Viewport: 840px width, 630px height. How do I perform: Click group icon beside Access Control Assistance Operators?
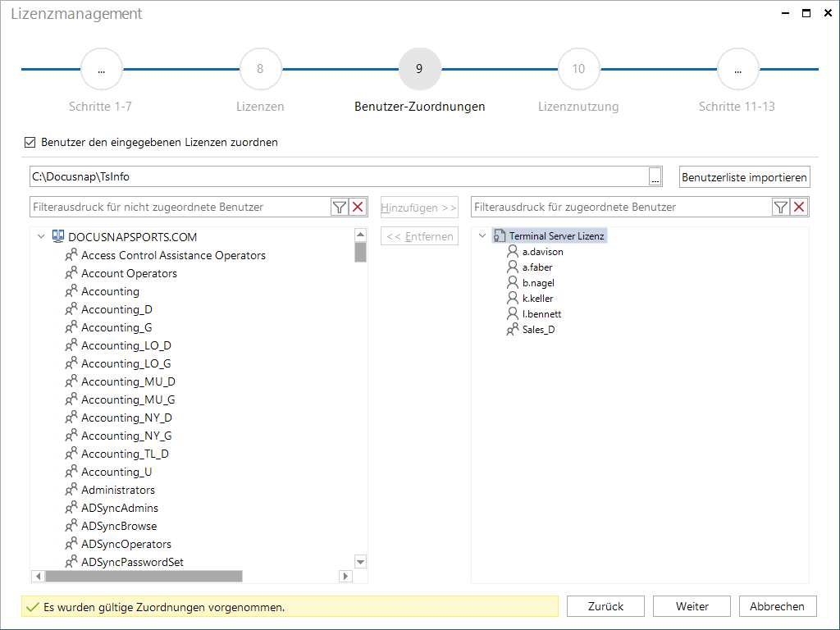pyautogui.click(x=71, y=254)
